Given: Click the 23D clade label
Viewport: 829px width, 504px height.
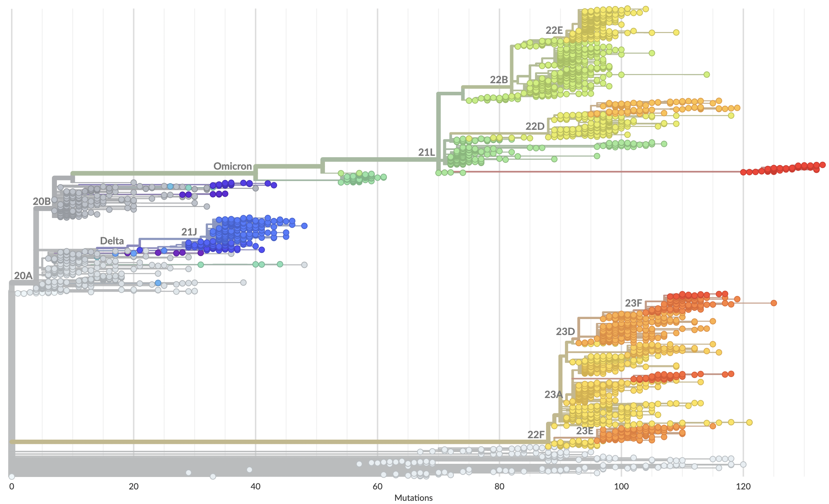Looking at the screenshot, I should [565, 332].
